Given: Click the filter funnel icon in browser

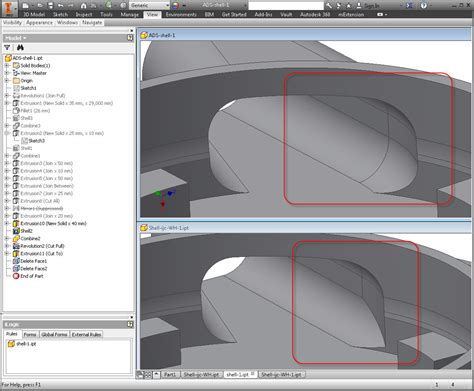Looking at the screenshot, I should point(7,48).
